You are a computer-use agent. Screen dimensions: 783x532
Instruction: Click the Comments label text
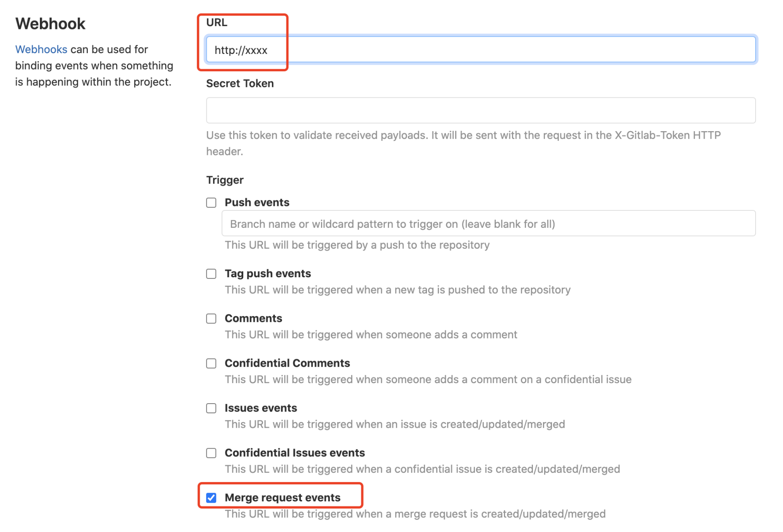(x=253, y=318)
